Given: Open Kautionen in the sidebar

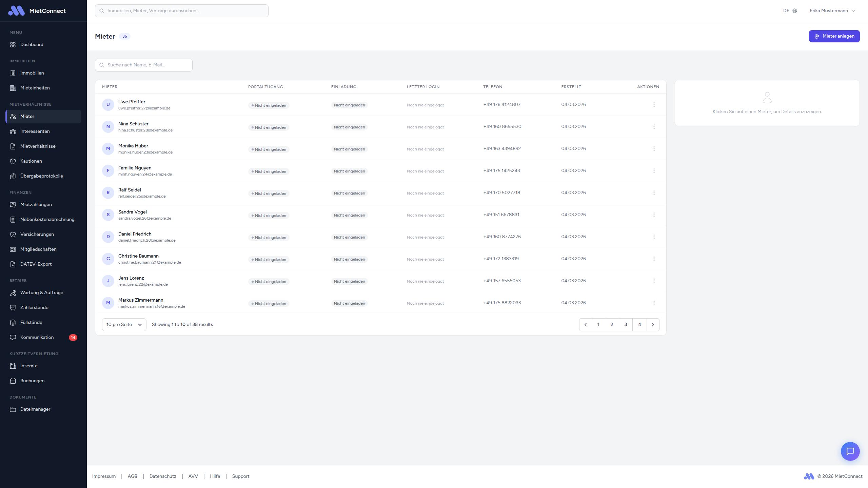Looking at the screenshot, I should pos(31,161).
